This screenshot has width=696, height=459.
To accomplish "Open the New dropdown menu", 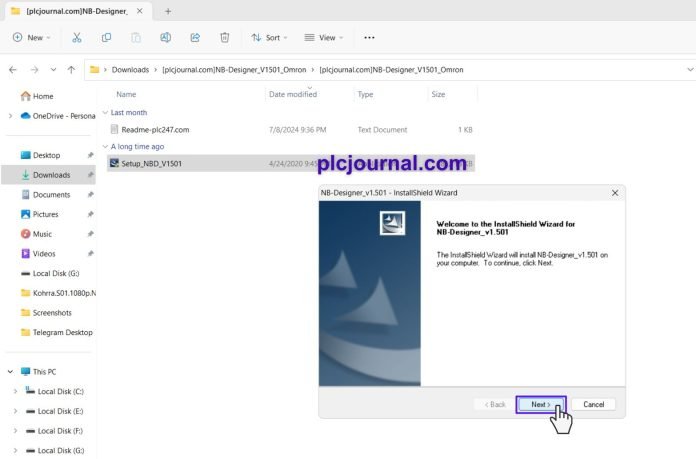I will click(x=31, y=38).
